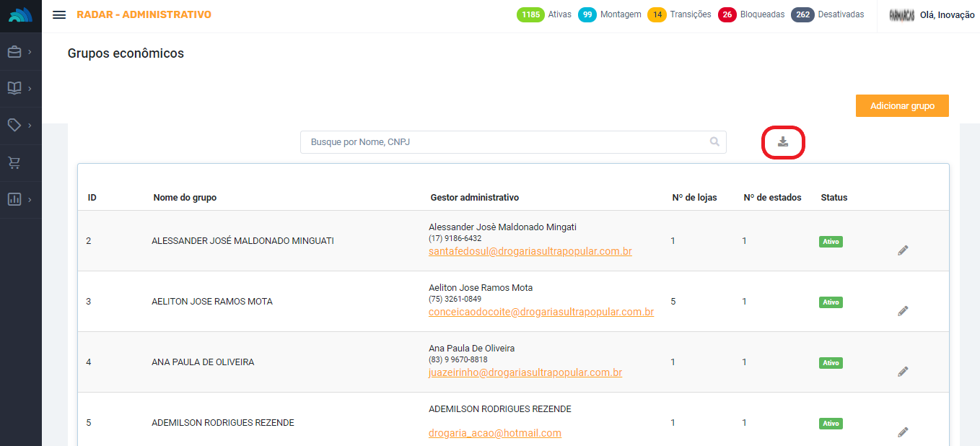Image resolution: width=980 pixels, height=446 pixels.
Task: Expand chevron beside the chart icon
Action: click(x=30, y=199)
